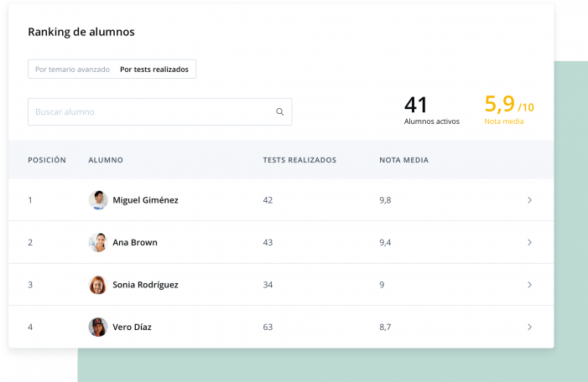Focus the Buscar alumno search field
Image resolution: width=588 pixels, height=382 pixels.
(x=159, y=111)
